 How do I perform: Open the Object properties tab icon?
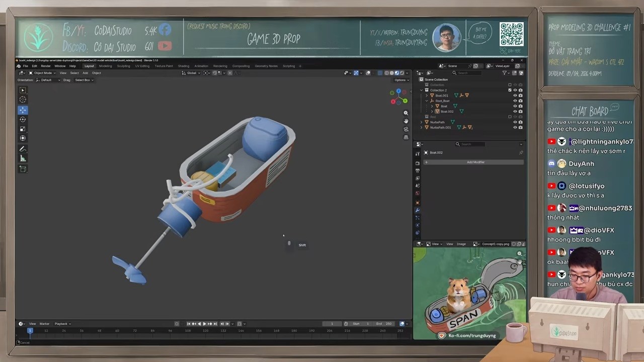point(418,203)
